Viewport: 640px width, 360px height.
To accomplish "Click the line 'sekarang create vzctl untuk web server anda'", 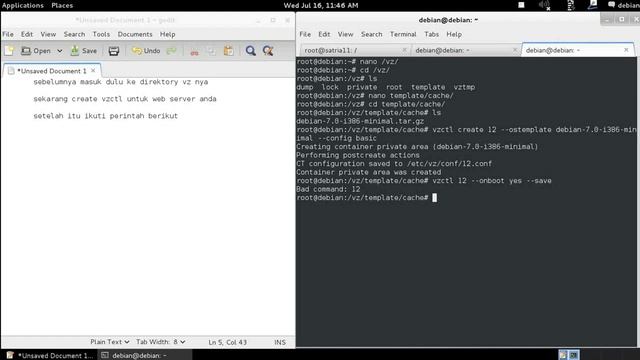I will click(x=125, y=99).
